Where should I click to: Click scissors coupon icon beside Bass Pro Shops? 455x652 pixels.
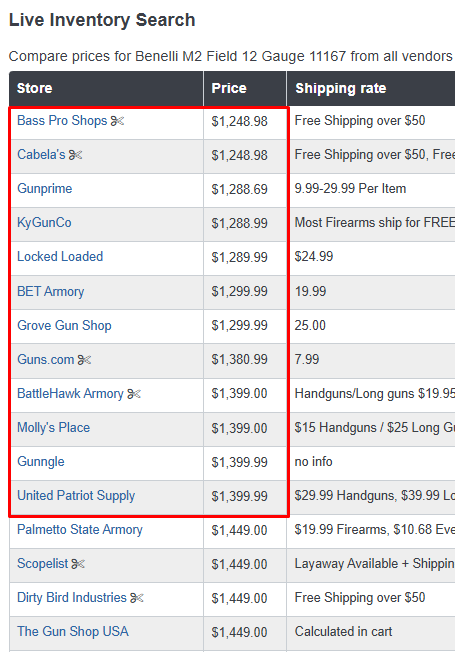[x=117, y=121]
